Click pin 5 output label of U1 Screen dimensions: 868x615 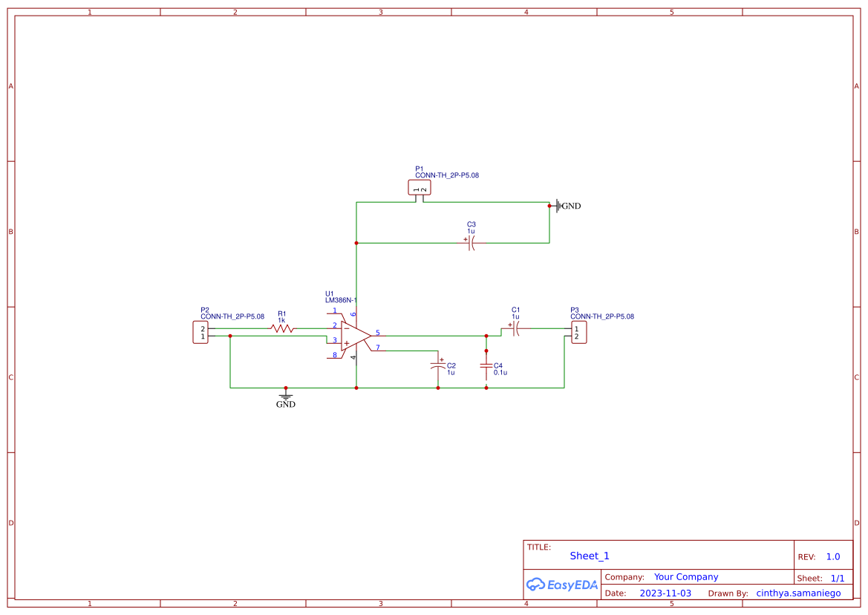378,333
